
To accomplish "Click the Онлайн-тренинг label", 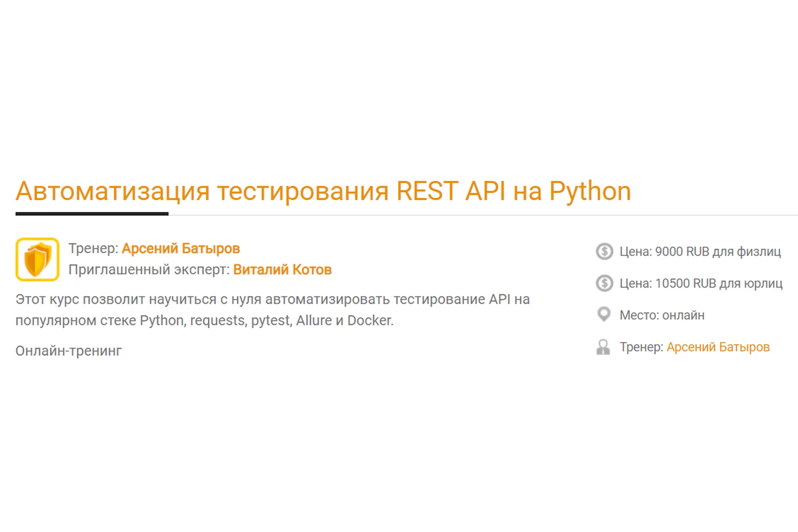I will [68, 350].
